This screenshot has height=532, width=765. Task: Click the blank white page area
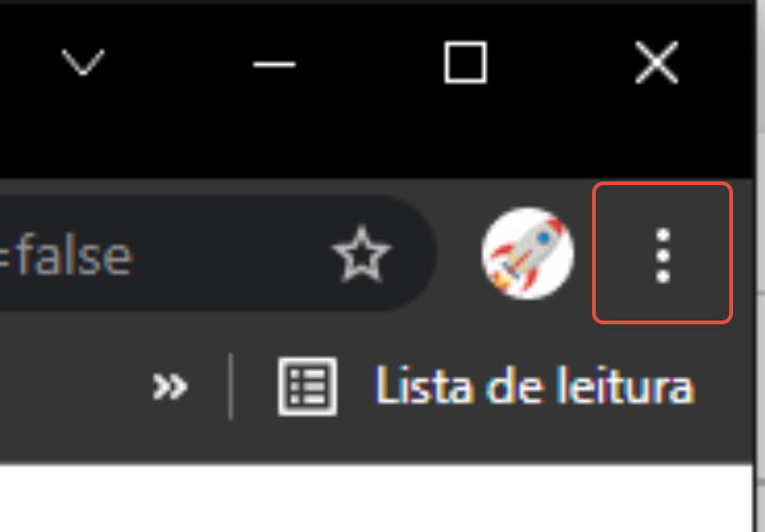click(376, 499)
